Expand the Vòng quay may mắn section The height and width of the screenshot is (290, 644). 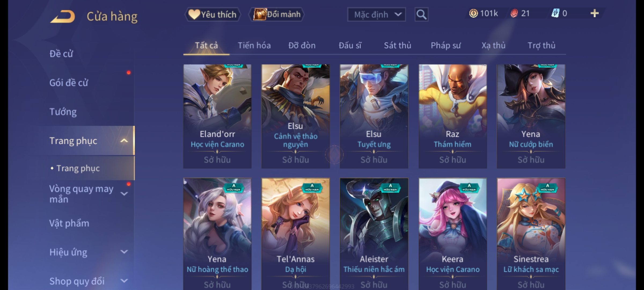click(124, 194)
